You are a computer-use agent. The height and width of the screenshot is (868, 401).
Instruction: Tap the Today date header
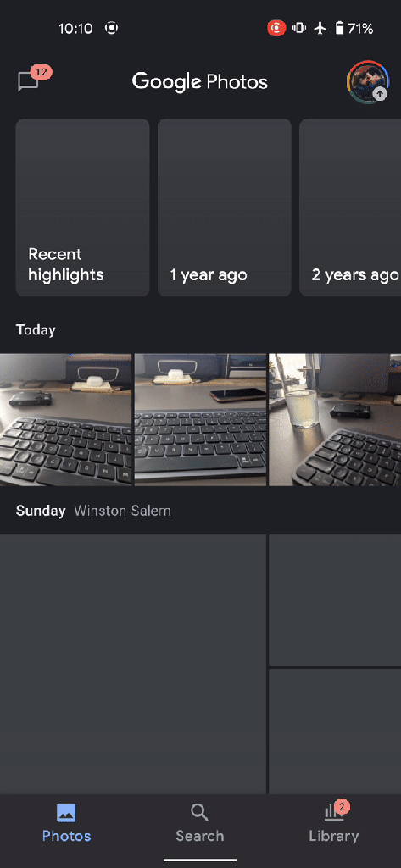click(36, 330)
